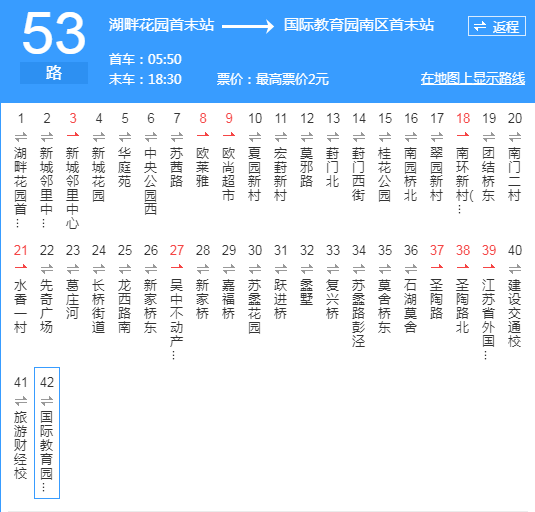
Task: Click the red arrow icon above stop 18 南环新村
Action: [463, 135]
